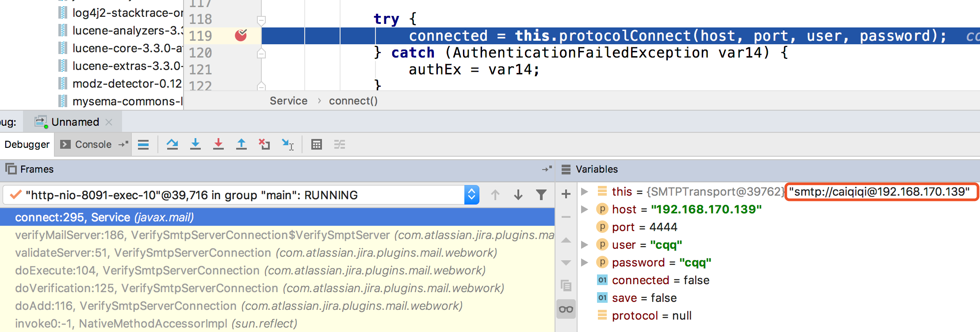The width and height of the screenshot is (980, 332).
Task: Click the fold marker on line 122
Action: (x=261, y=86)
